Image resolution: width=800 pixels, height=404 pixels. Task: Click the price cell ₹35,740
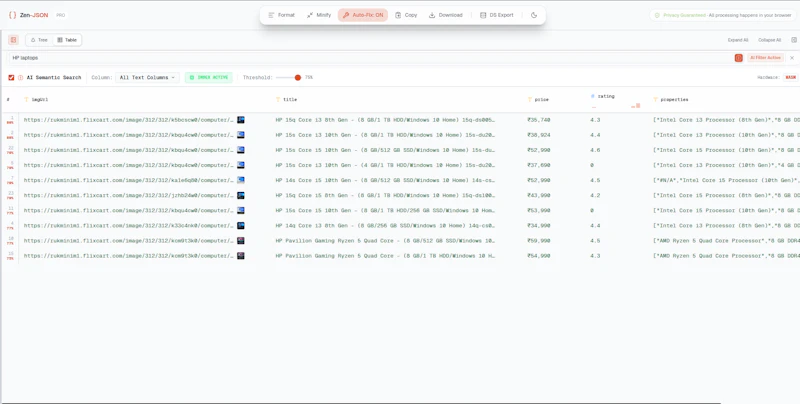(539, 120)
